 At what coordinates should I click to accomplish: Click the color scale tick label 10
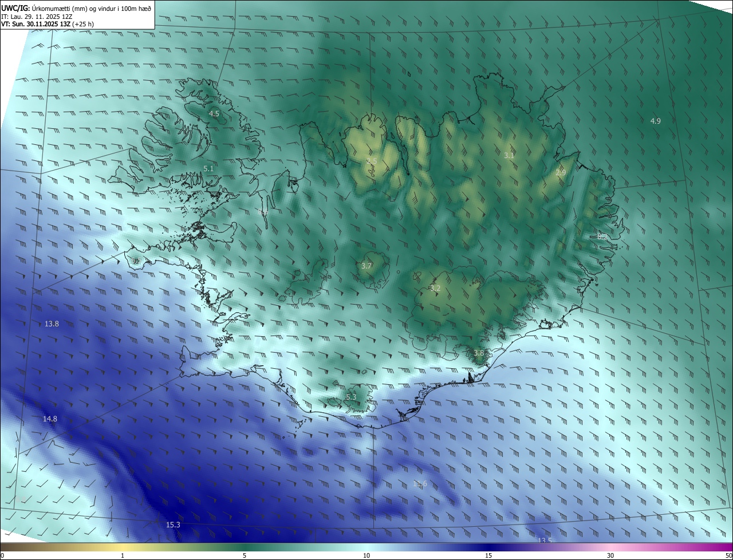tap(366, 555)
